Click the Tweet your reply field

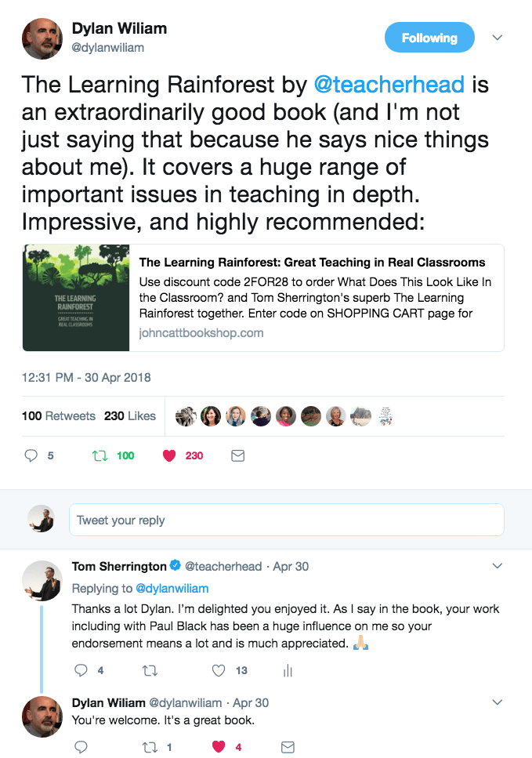pos(287,520)
